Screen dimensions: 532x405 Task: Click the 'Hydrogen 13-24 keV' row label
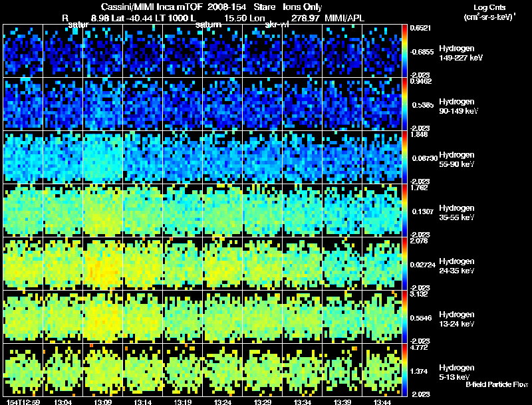(x=457, y=319)
